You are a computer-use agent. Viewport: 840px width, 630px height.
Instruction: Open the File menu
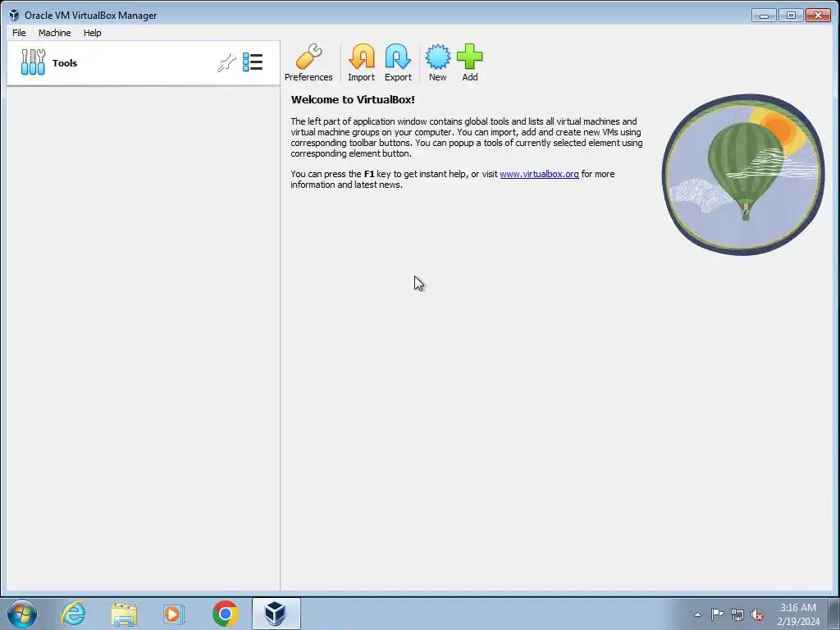point(20,33)
